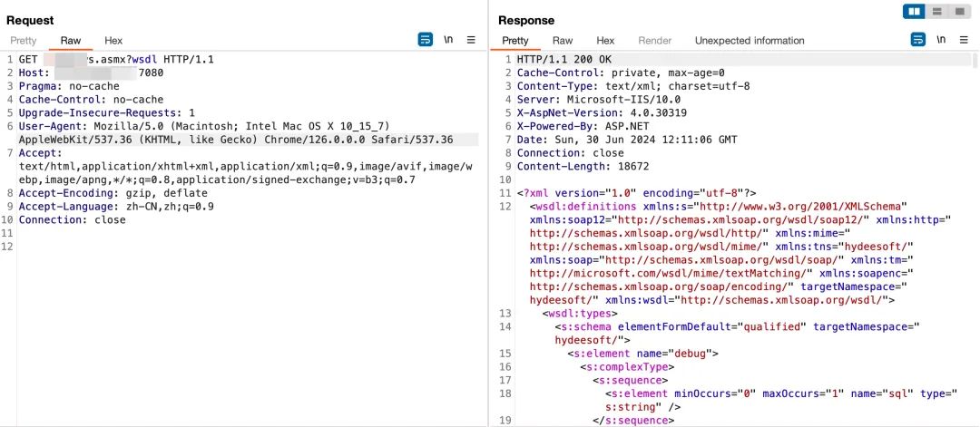Open the Response Render tab
Image resolution: width=980 pixels, height=427 pixels.
coord(654,41)
